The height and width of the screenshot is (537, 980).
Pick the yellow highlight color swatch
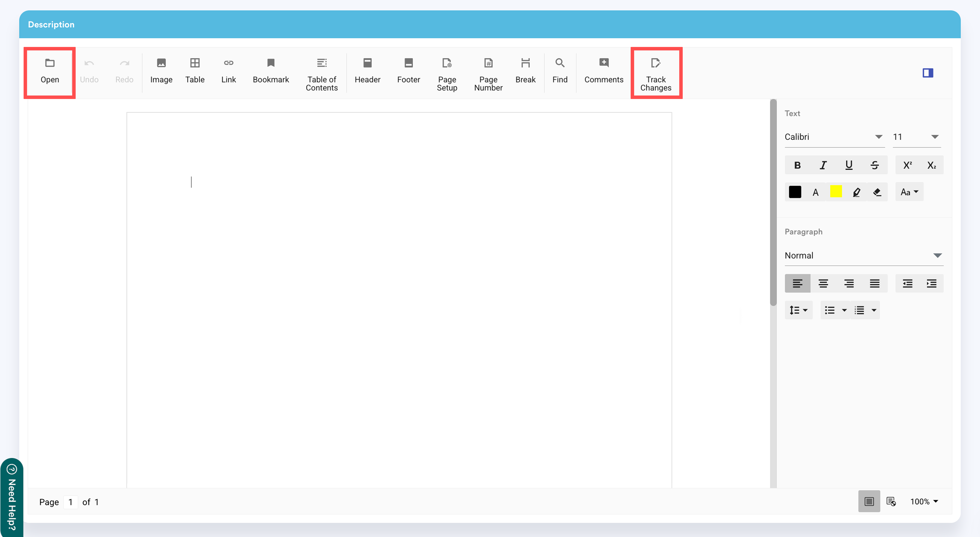pyautogui.click(x=836, y=192)
